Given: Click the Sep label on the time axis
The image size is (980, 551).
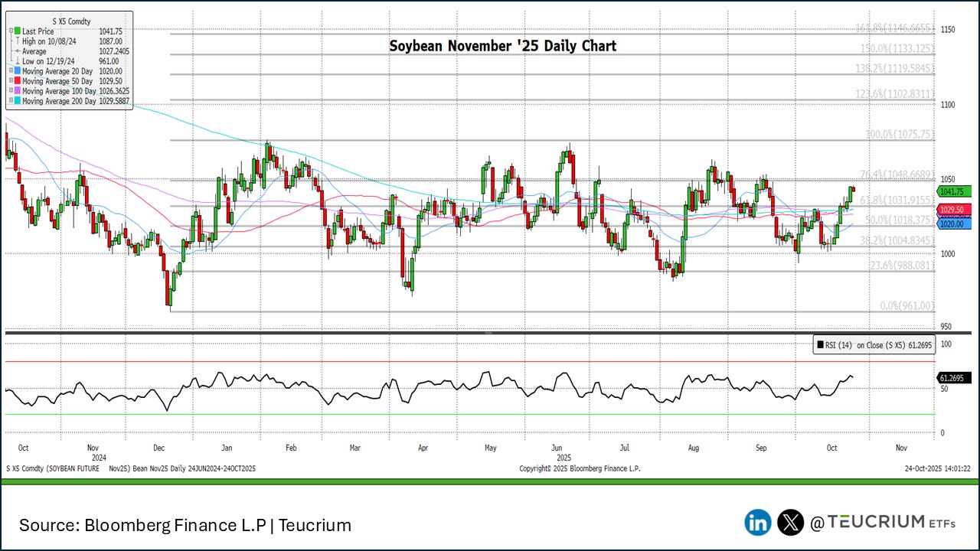Looking at the screenshot, I should pos(762,448).
